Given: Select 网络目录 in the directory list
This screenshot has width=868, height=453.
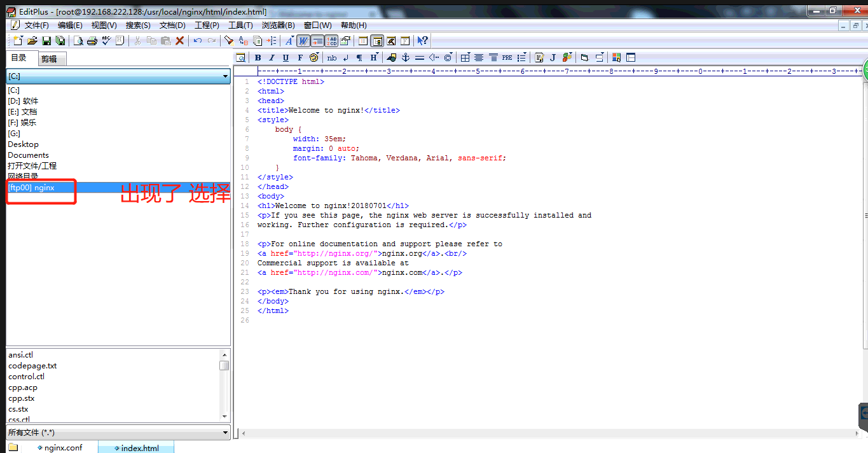Looking at the screenshot, I should point(118,176).
